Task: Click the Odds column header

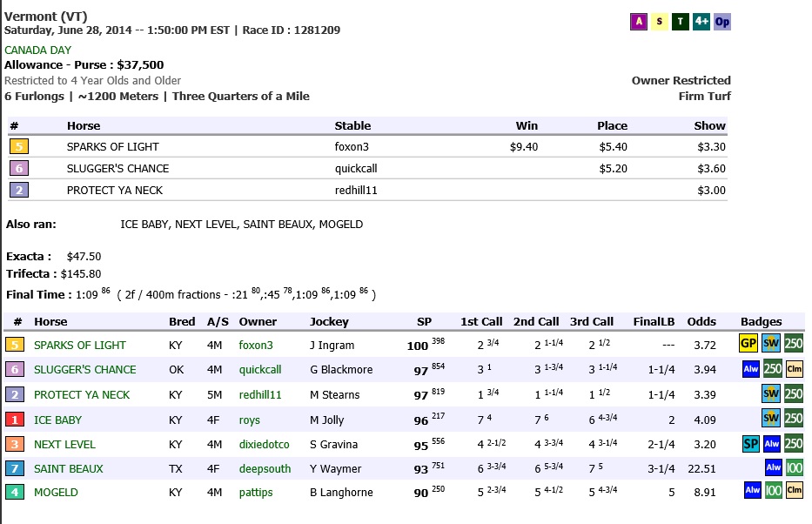Action: [701, 322]
